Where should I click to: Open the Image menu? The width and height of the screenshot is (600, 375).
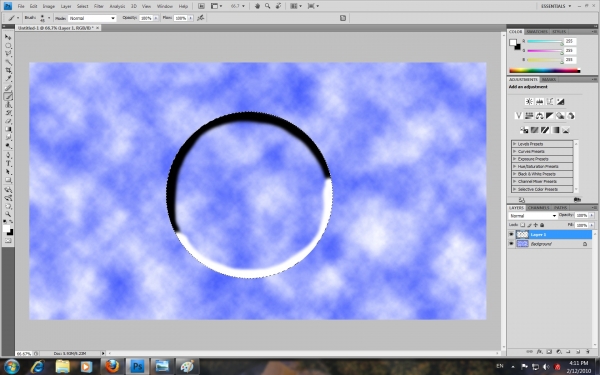tap(49, 6)
